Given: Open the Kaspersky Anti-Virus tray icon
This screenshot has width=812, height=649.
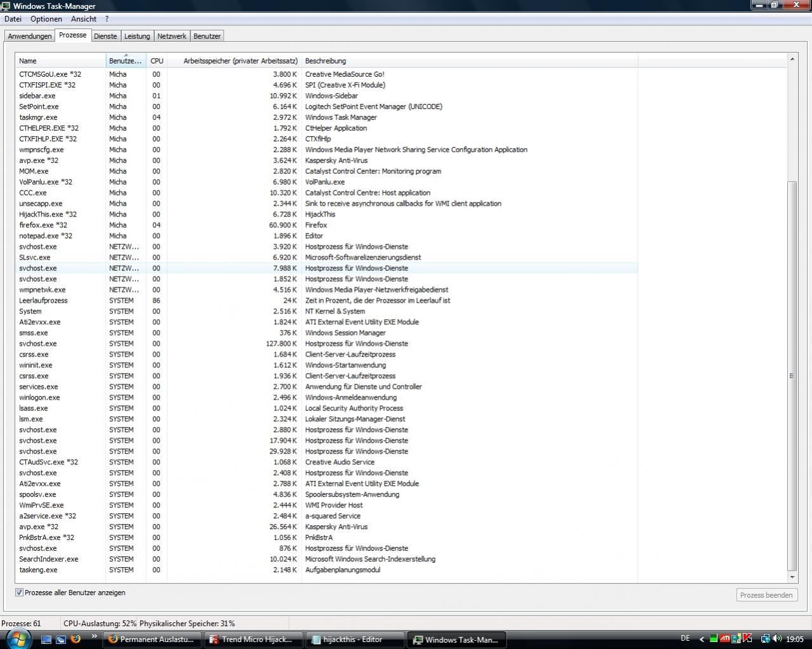Looking at the screenshot, I should (747, 639).
